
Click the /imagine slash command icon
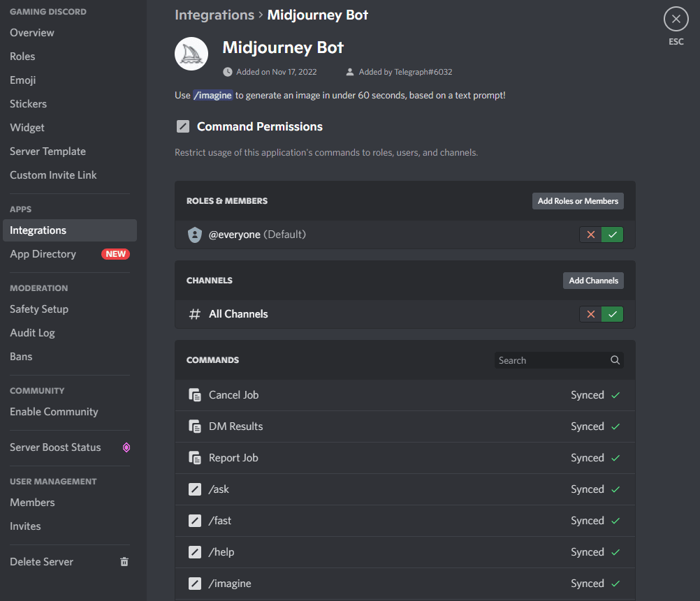[x=195, y=584]
